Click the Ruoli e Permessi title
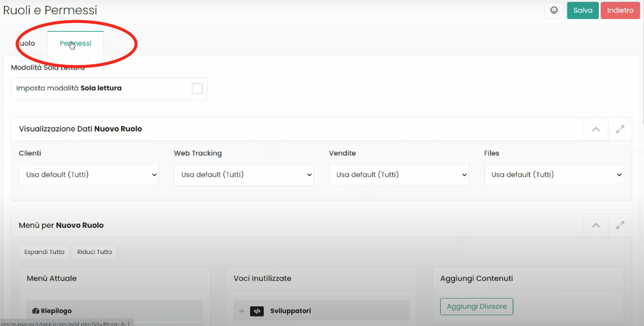 point(50,10)
